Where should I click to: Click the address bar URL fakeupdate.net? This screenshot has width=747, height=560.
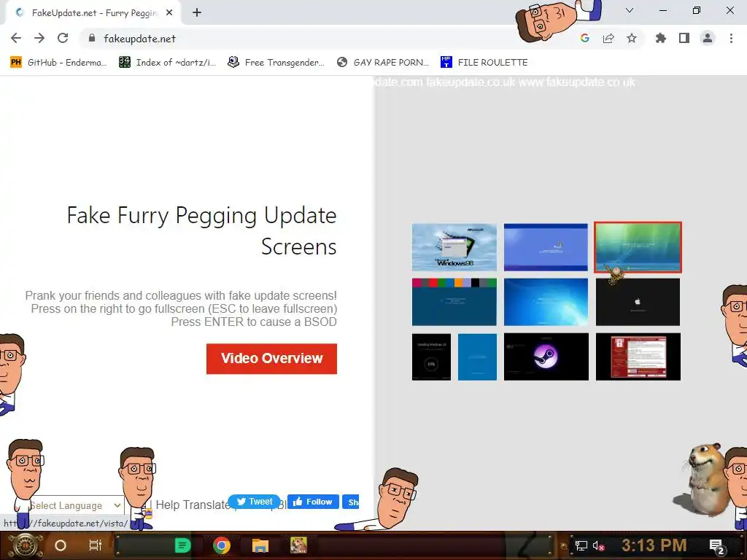tap(139, 39)
